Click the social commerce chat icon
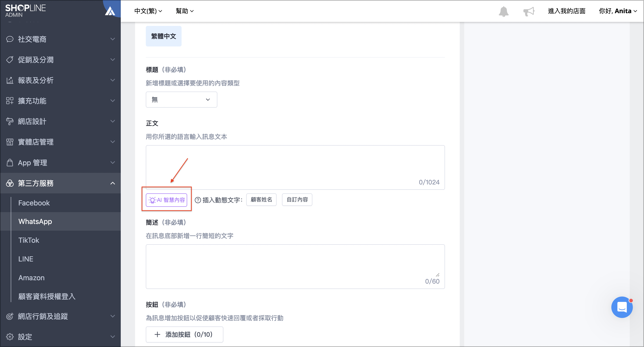Screen dimensions: 644x347 pyautogui.click(x=10, y=39)
